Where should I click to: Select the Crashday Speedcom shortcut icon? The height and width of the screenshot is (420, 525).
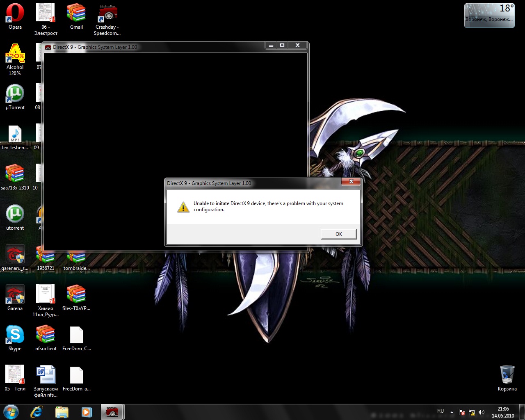107,19
